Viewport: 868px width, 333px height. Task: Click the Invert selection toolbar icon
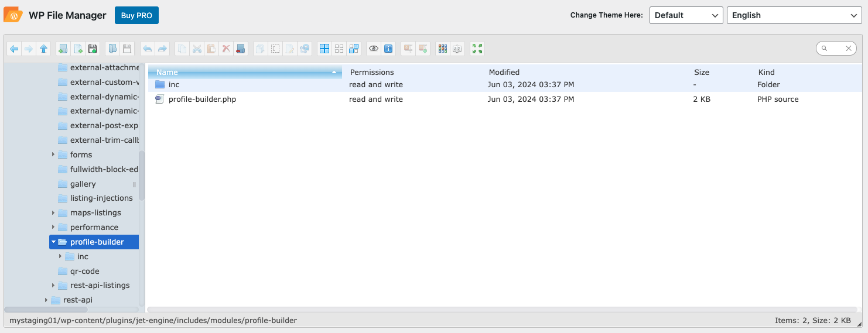354,49
